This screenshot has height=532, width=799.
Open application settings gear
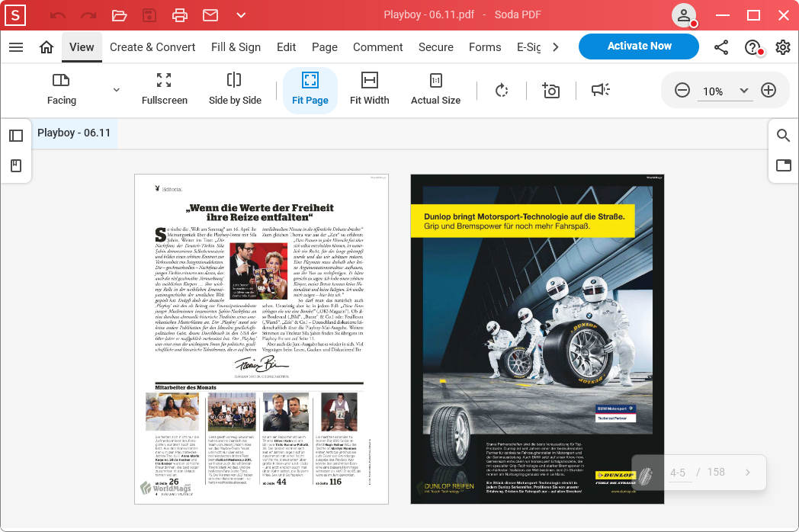point(783,47)
